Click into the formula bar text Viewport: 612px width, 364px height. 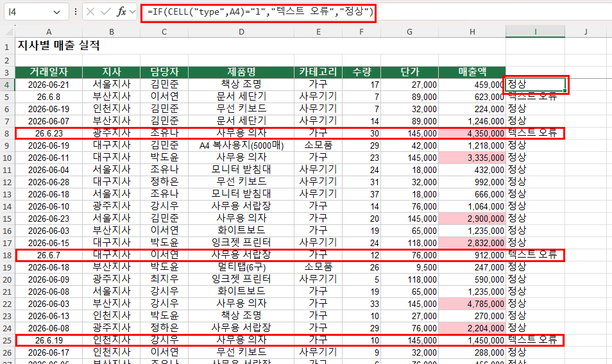[x=260, y=12]
